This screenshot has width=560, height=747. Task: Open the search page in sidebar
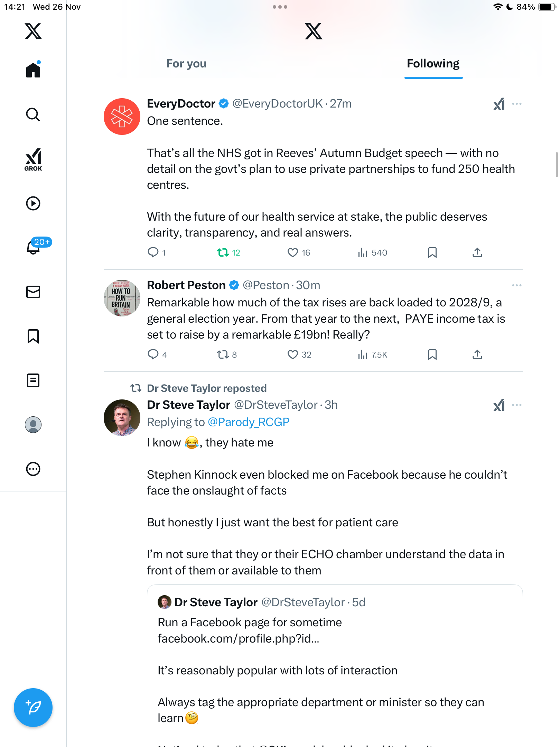(x=33, y=115)
